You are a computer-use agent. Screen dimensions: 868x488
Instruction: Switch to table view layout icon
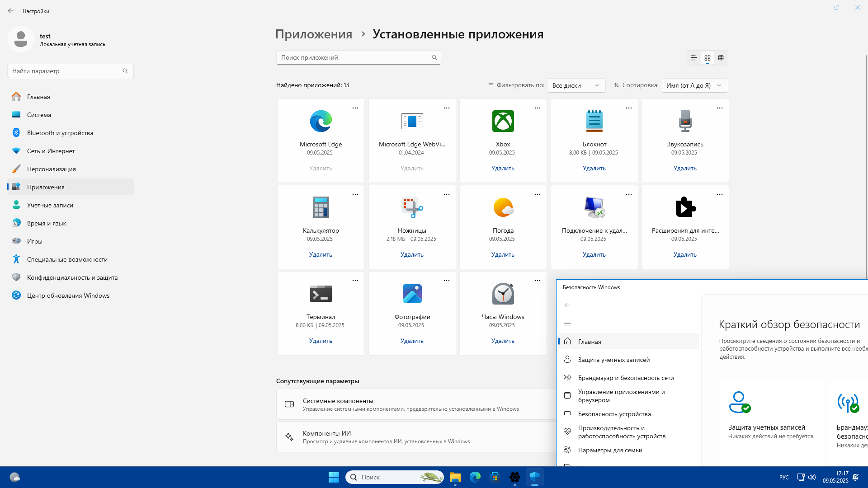coord(721,58)
